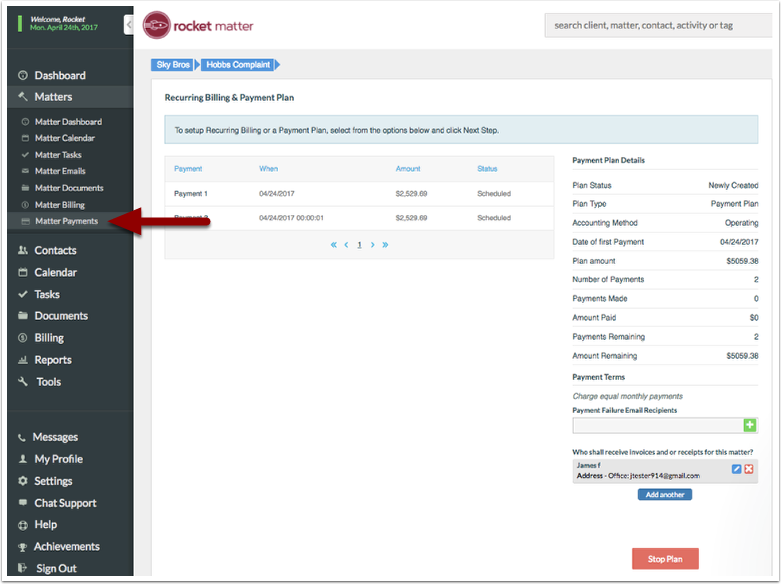Open Matter Billing submenu item

point(60,205)
